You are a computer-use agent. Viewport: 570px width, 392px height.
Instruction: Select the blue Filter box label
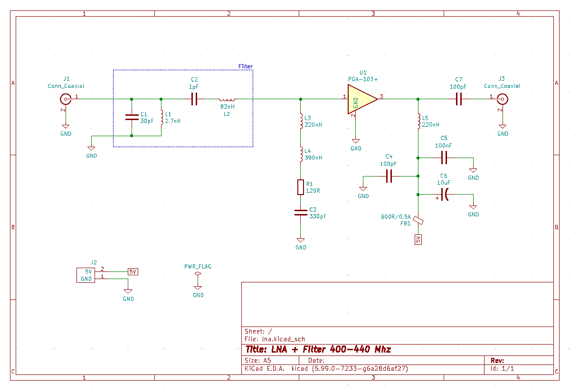246,66
